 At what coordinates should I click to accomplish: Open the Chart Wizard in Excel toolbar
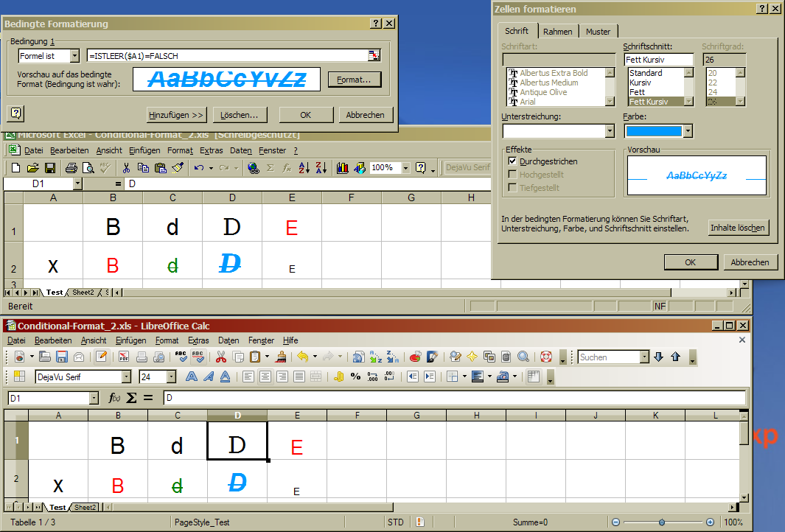343,168
